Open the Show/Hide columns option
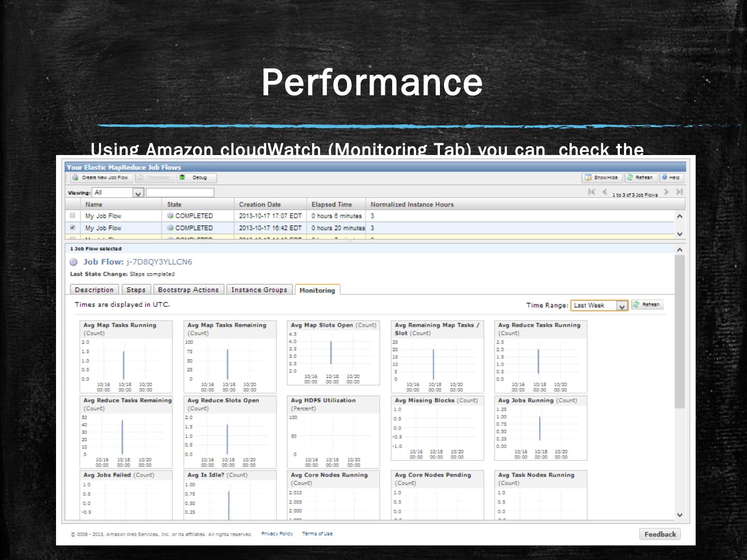The width and height of the screenshot is (747, 560). coord(601,178)
